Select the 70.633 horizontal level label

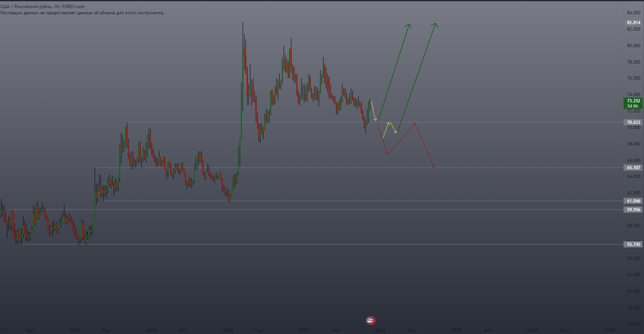point(634,122)
